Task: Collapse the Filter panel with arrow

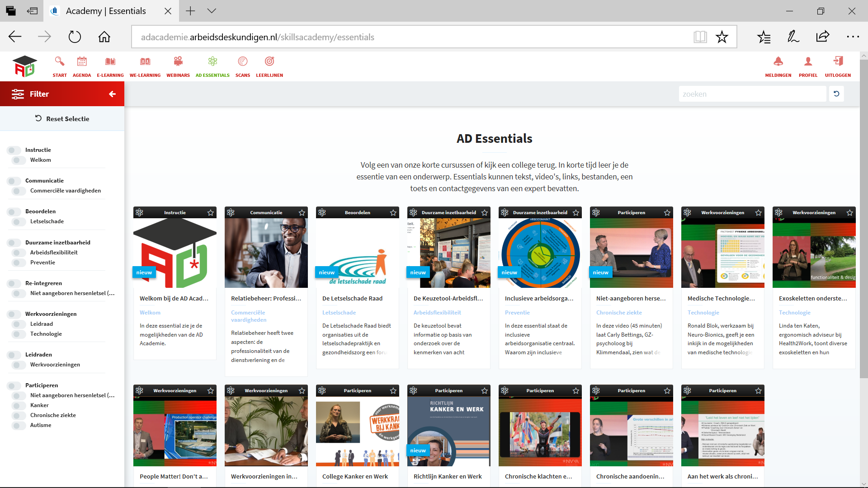Action: pos(112,94)
